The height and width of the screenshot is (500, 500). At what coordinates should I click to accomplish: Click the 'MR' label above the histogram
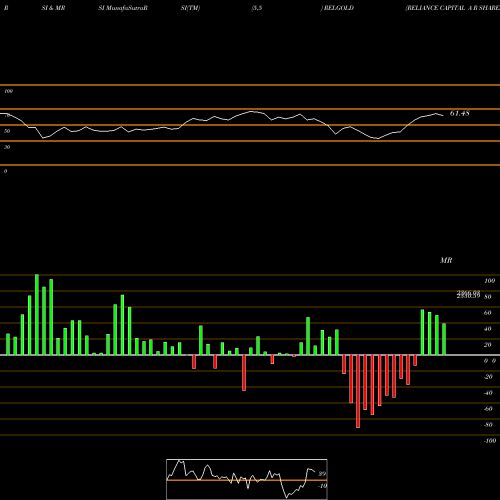446,260
